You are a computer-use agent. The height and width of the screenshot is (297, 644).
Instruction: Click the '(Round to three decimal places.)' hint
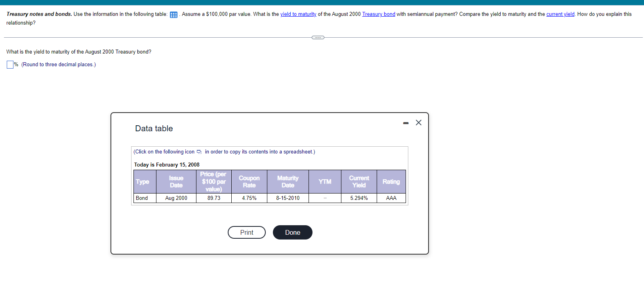point(59,65)
